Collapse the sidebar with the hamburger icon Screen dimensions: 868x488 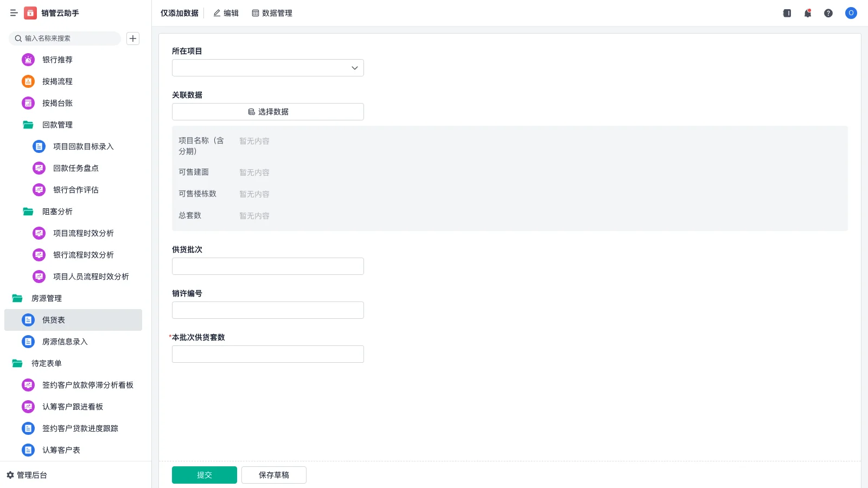(x=14, y=13)
